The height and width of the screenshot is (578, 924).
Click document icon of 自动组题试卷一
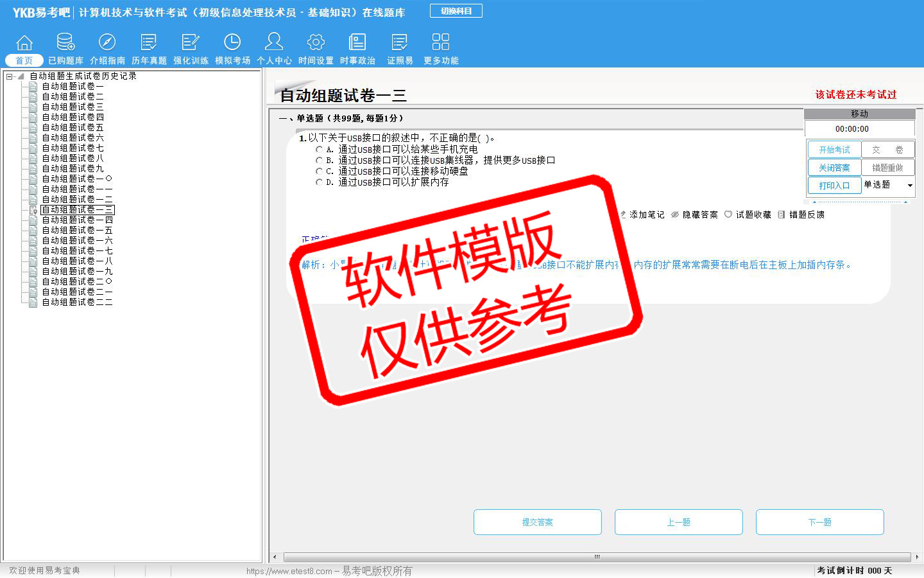tap(33, 86)
